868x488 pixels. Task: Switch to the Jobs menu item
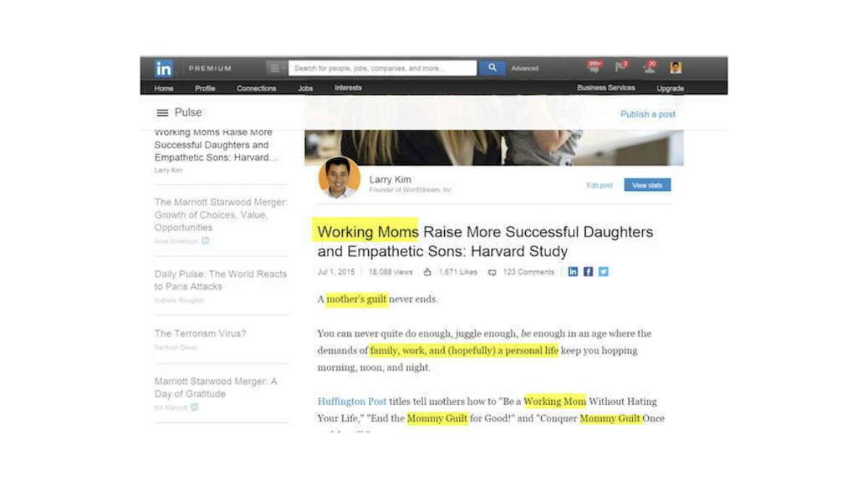[x=305, y=88]
